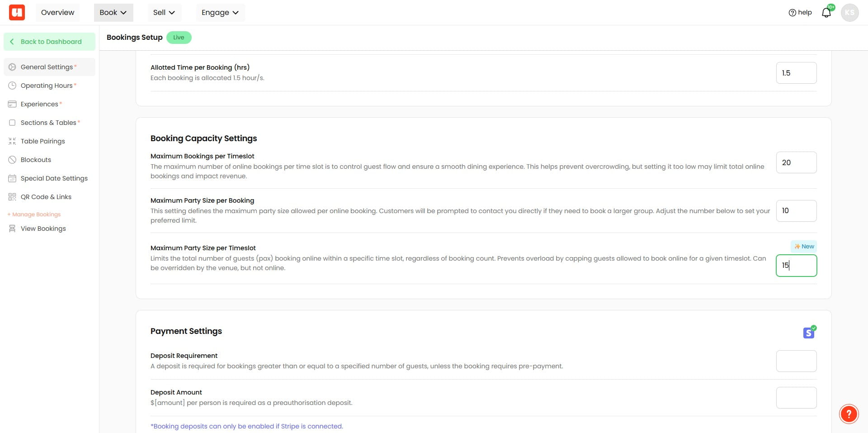Open Sections & Tables in sidebar
The image size is (868, 433).
49,123
